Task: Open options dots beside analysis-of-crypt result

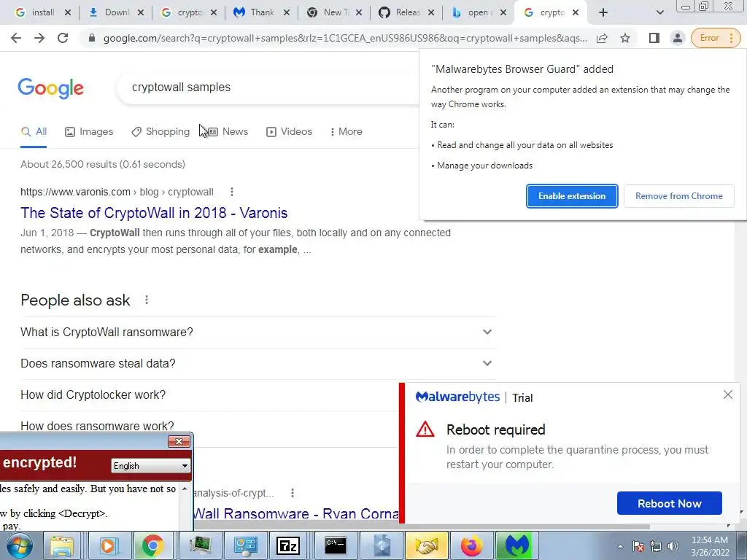Action: [293, 493]
